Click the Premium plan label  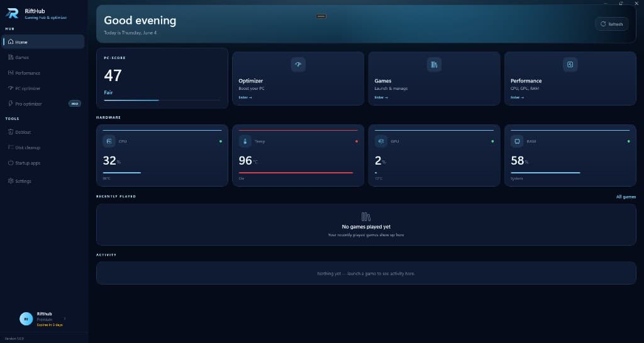45,320
